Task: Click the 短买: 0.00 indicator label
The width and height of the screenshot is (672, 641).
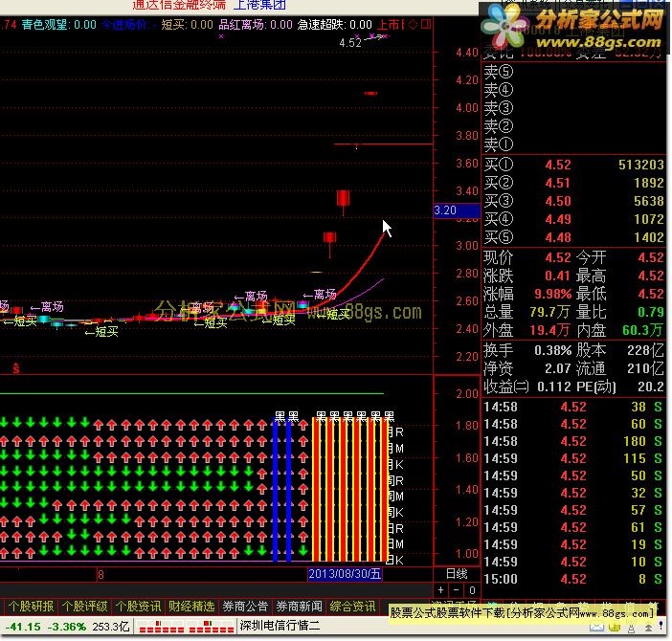Action: pyautogui.click(x=187, y=25)
